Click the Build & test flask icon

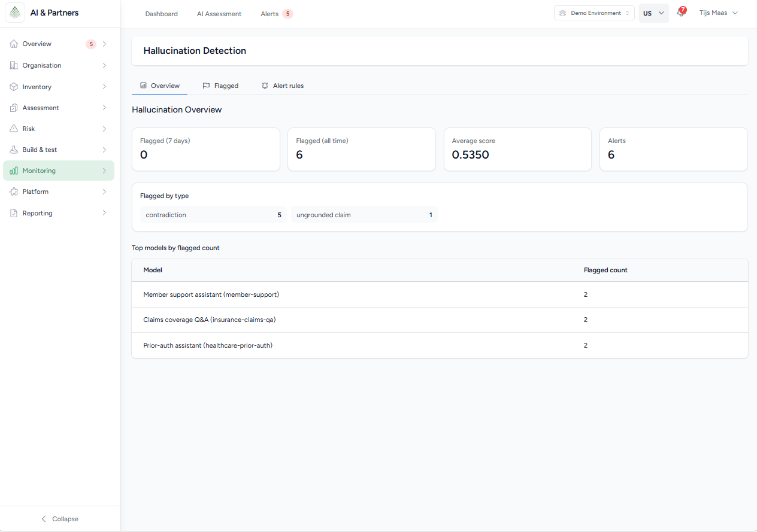click(14, 150)
